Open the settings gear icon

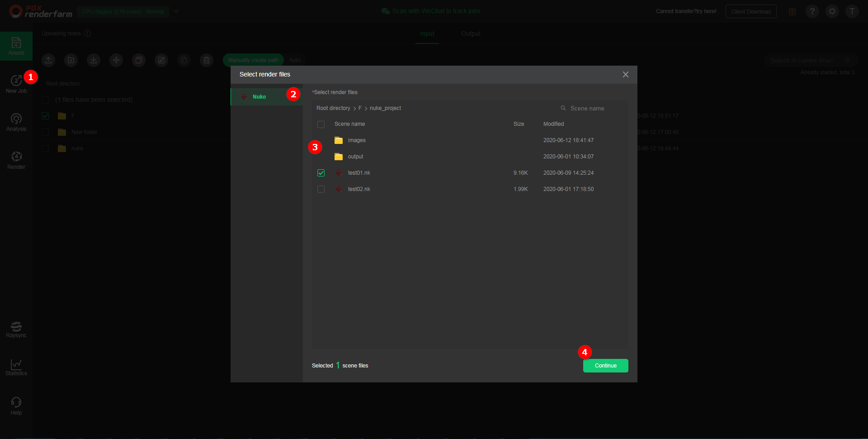click(832, 11)
